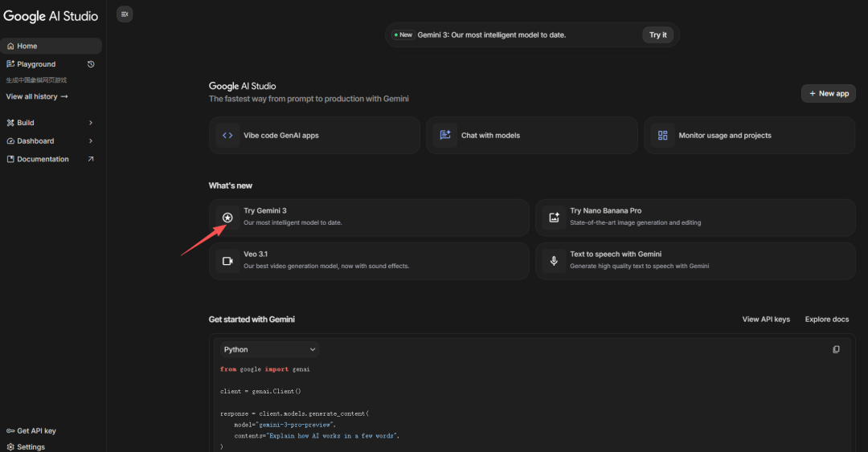This screenshot has width=868, height=452.
Task: Click the Documentation book icon in sidebar
Action: pyautogui.click(x=10, y=159)
